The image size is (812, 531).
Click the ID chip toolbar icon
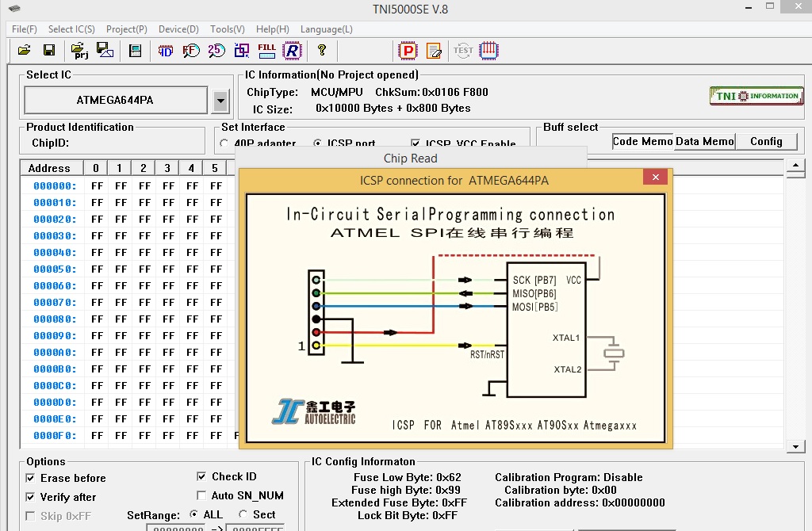coord(165,51)
